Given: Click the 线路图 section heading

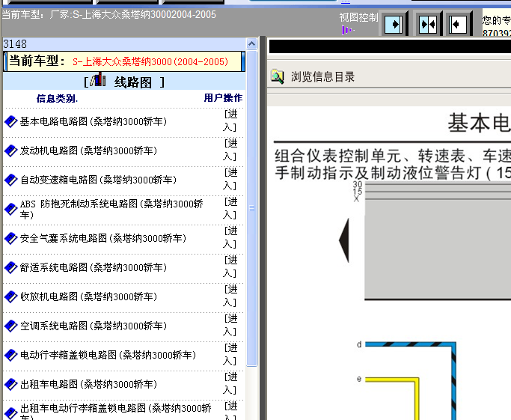Looking at the screenshot, I should point(133,82).
